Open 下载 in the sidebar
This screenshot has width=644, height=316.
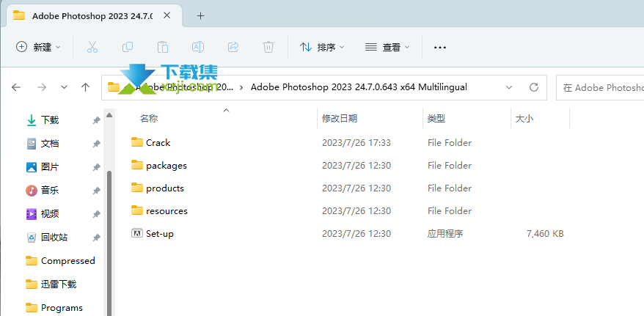[x=50, y=120]
